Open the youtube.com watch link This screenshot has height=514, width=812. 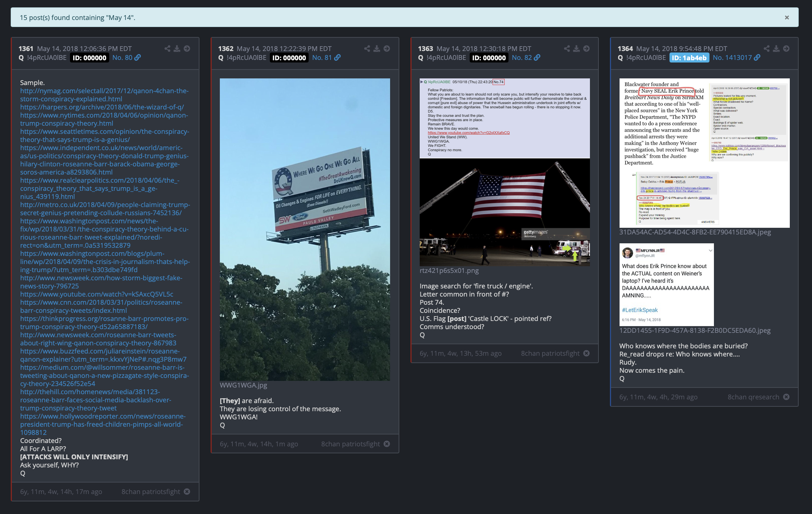(x=97, y=294)
